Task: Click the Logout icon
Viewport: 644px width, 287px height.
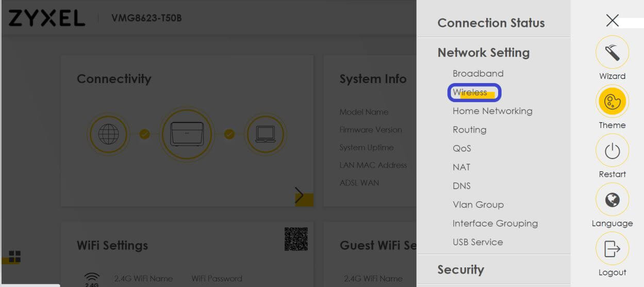Action: (612, 249)
